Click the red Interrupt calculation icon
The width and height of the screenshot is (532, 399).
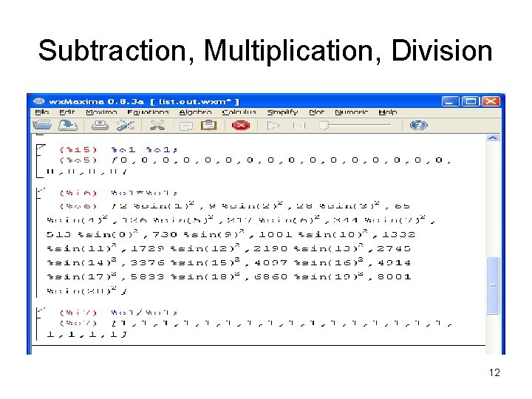pos(241,126)
